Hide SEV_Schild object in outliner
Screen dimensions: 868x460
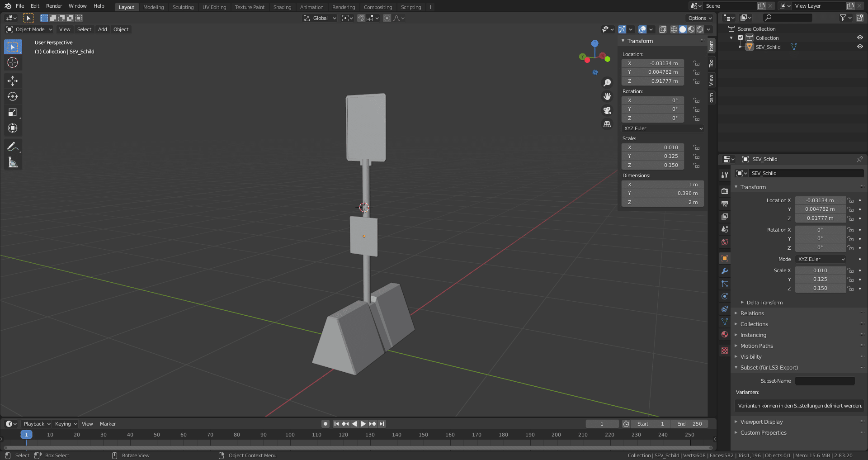click(x=860, y=47)
